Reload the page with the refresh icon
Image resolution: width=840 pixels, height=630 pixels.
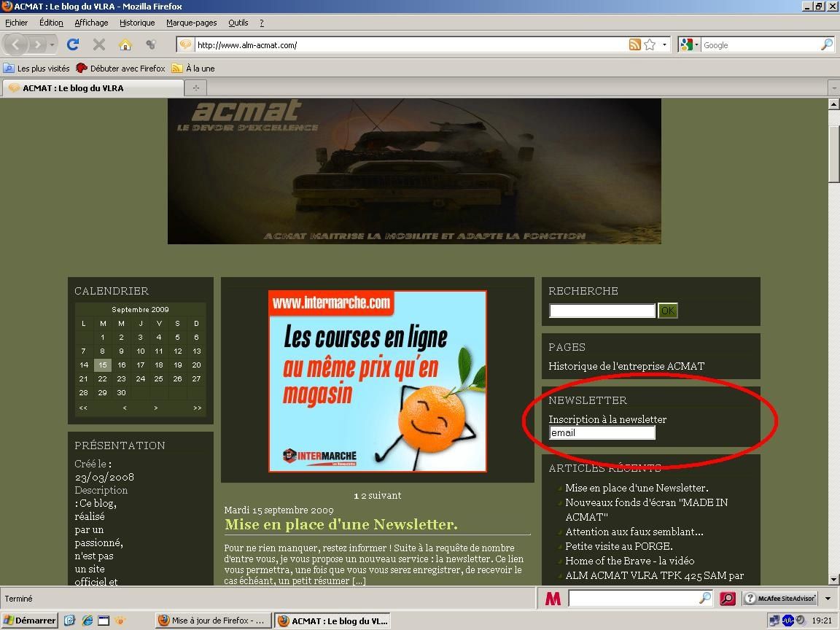pyautogui.click(x=73, y=44)
